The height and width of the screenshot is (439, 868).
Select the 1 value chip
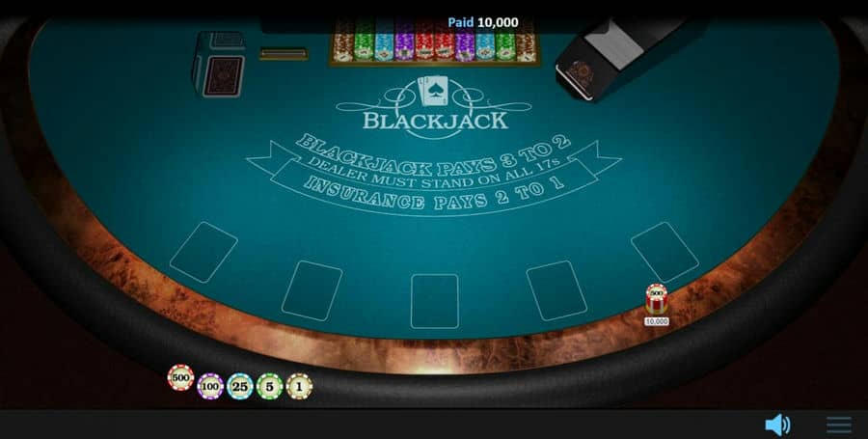click(300, 386)
